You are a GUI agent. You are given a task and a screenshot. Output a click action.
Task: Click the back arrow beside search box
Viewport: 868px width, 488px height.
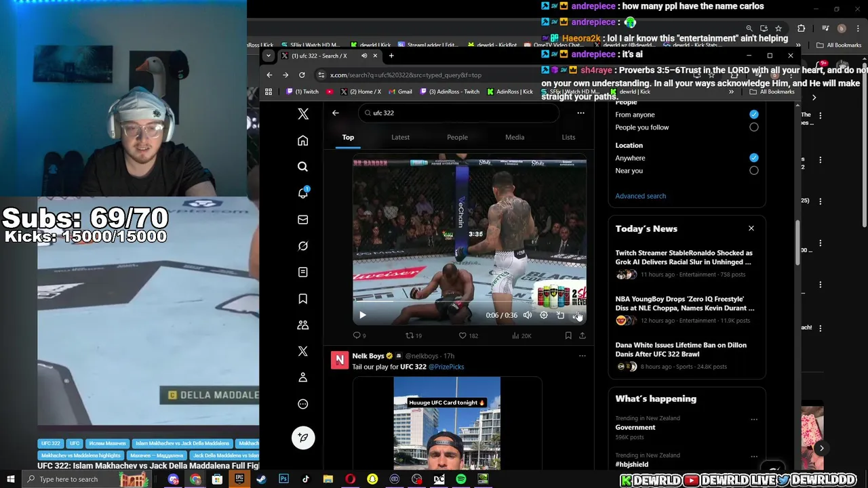[335, 113]
